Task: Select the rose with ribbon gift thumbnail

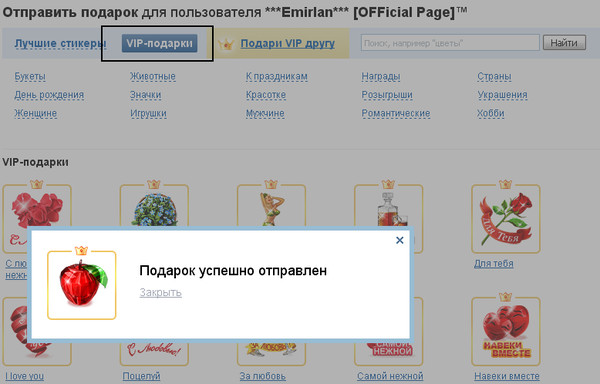Action: click(505, 219)
